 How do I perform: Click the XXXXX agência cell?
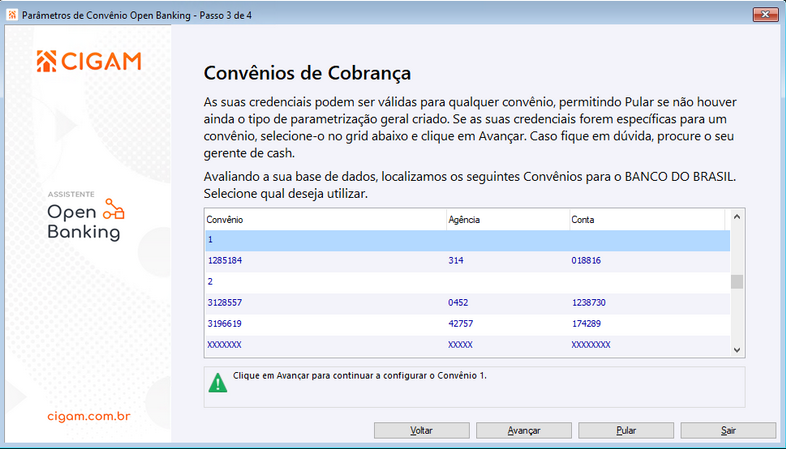coord(460,345)
